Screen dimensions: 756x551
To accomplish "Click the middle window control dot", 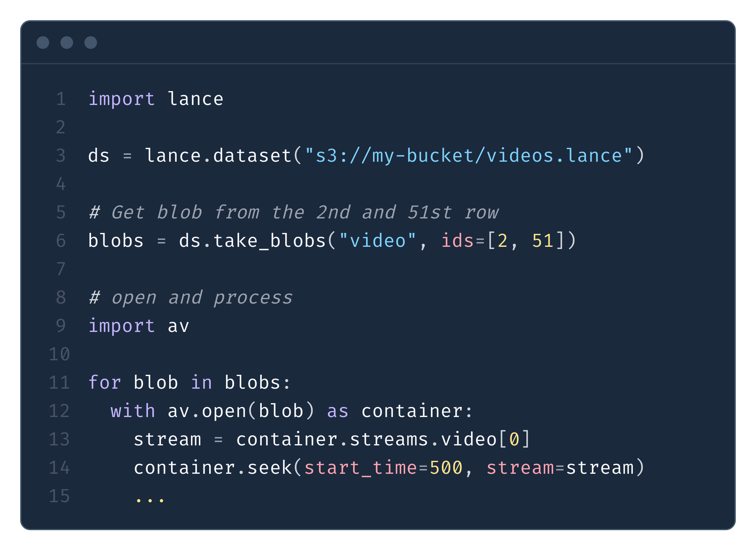I will click(x=67, y=43).
